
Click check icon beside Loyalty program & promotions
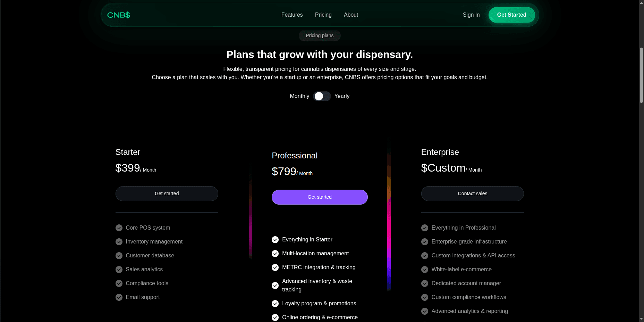pos(275,304)
